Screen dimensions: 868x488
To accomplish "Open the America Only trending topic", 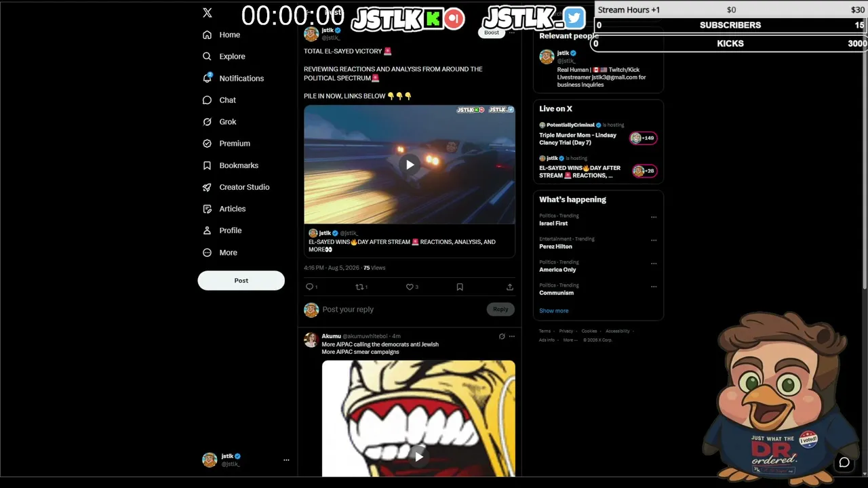I will click(x=557, y=270).
